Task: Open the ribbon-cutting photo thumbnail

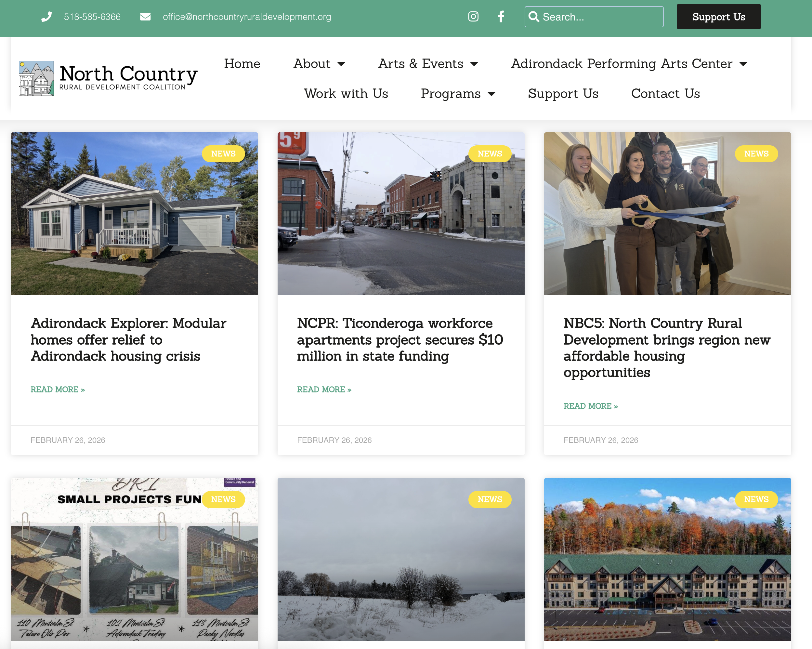Action: pos(668,214)
